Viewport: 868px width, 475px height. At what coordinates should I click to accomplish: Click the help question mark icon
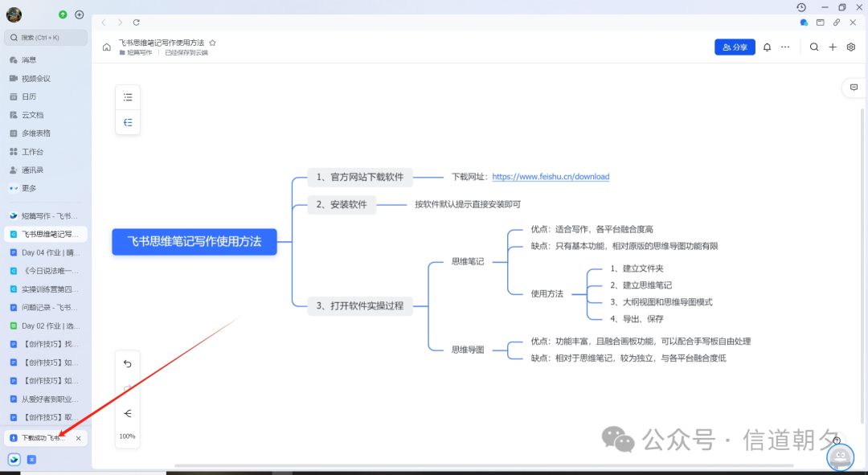tap(837, 440)
